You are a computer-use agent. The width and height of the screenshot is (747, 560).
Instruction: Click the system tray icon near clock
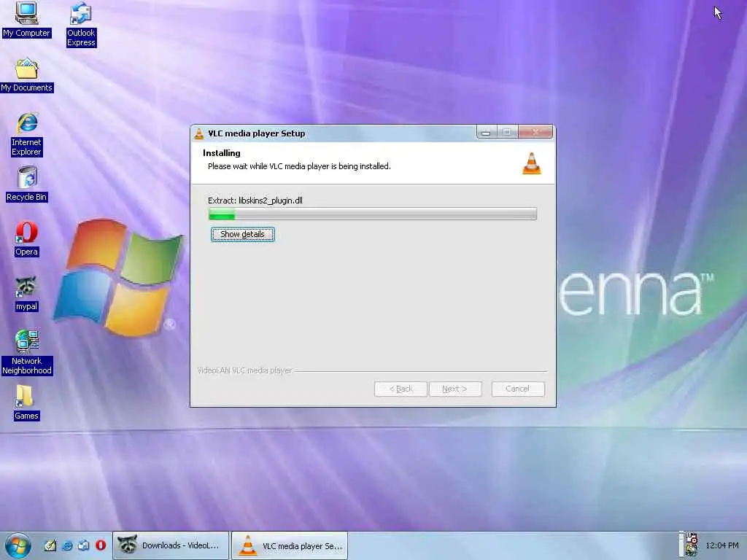(x=692, y=545)
